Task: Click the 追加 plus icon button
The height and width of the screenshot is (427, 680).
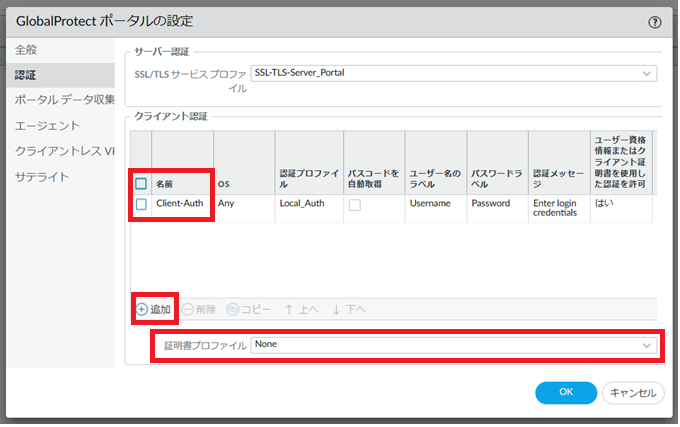Action: (154, 309)
